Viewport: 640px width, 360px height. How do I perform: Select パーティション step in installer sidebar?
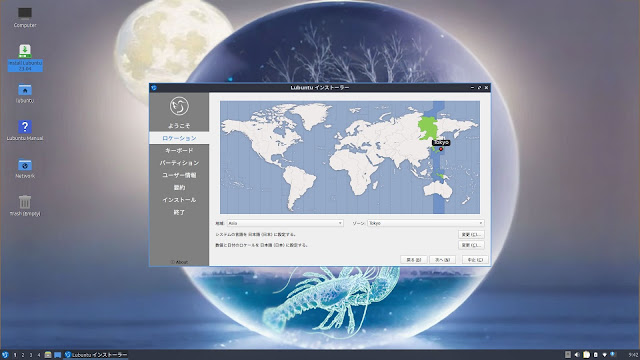[179, 163]
